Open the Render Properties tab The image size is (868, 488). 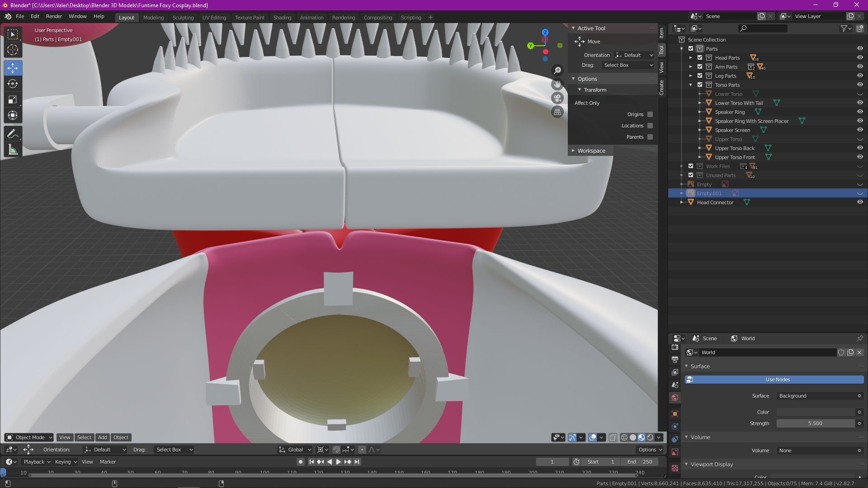point(675,347)
